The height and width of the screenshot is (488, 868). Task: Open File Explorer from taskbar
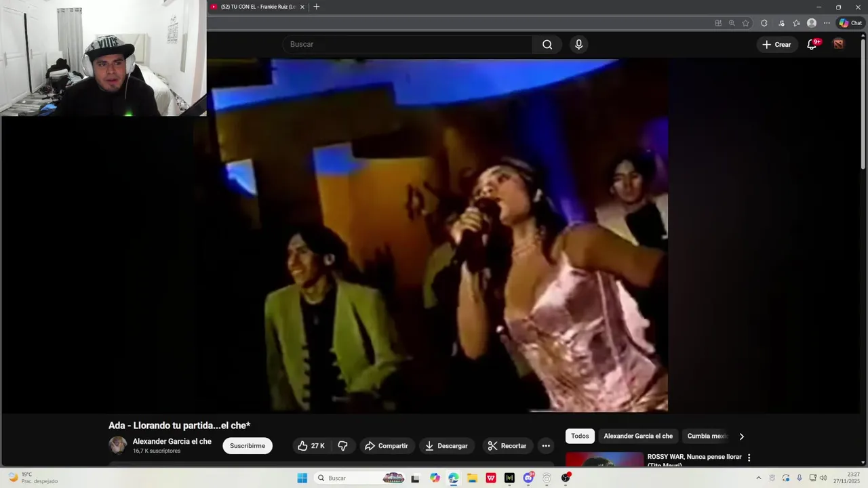(x=472, y=478)
